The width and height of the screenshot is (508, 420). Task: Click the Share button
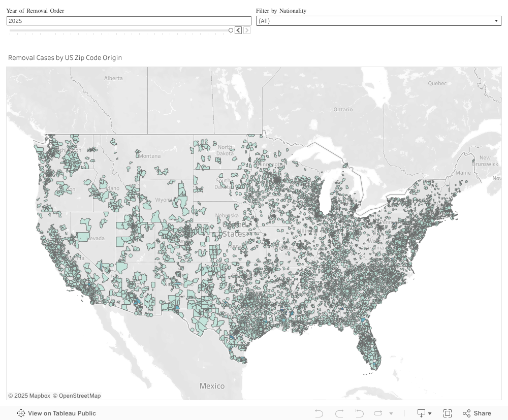[477, 413]
